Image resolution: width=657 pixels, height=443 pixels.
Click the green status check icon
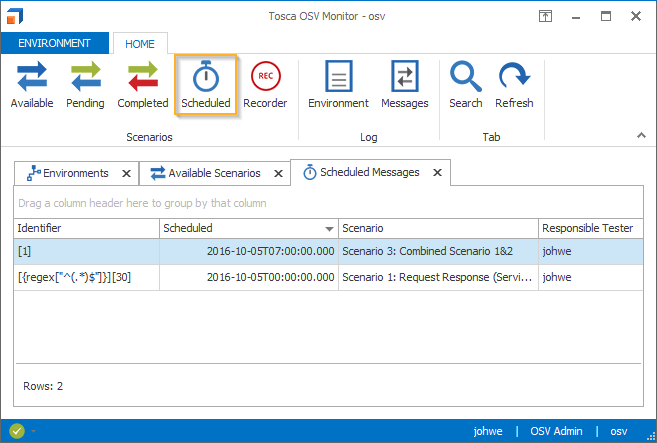(x=17, y=431)
